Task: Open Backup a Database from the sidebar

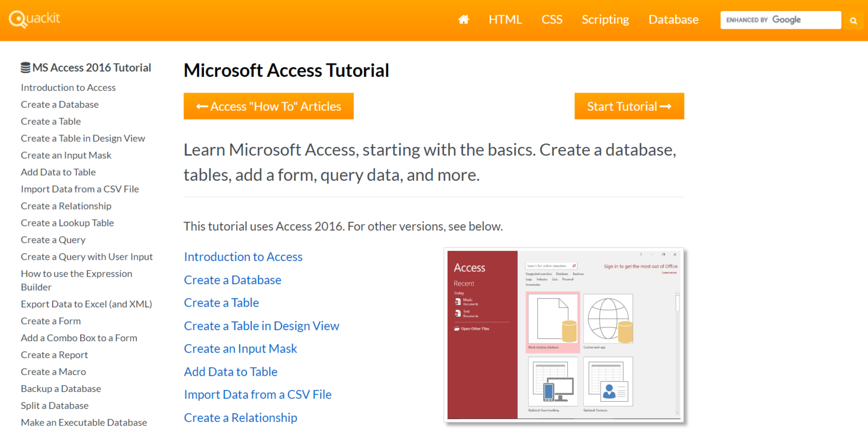Action: click(60, 388)
